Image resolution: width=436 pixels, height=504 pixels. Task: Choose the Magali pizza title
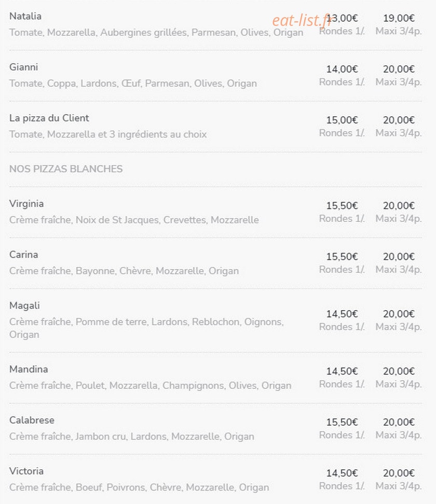pyautogui.click(x=24, y=306)
